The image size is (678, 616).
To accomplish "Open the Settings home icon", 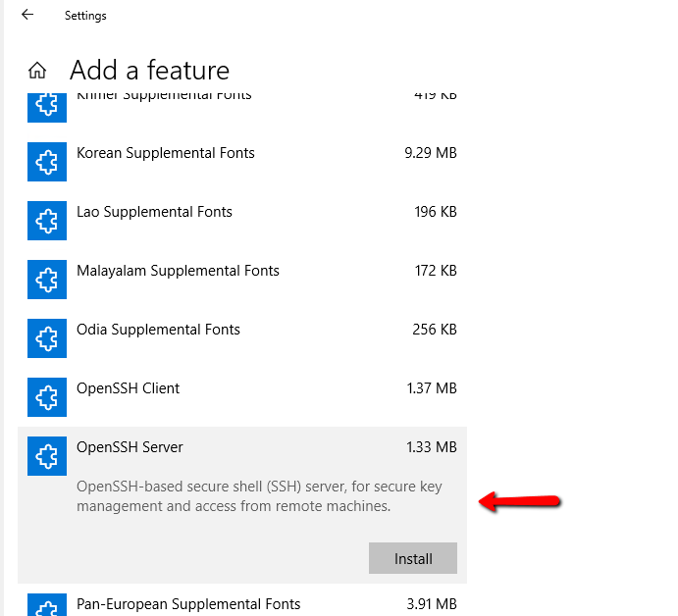I will (x=37, y=70).
